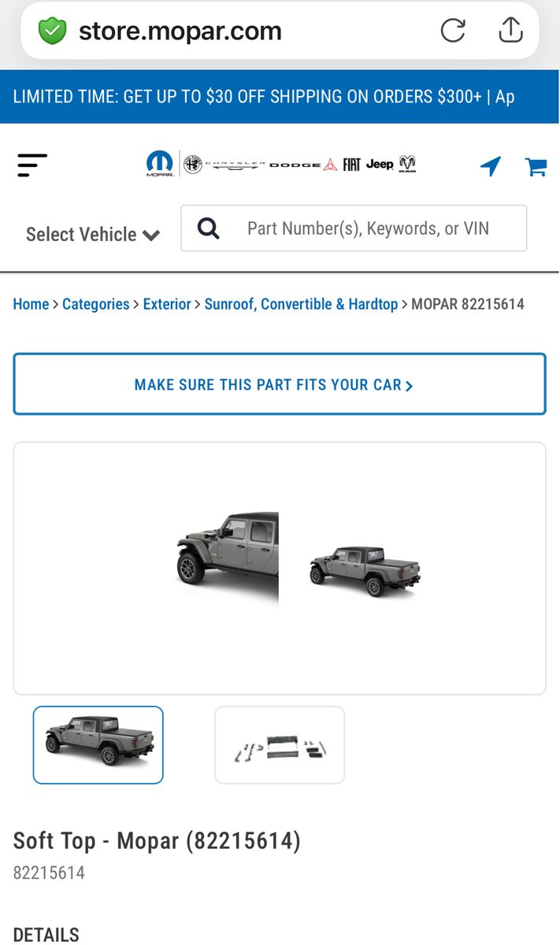Image resolution: width=560 pixels, height=945 pixels.
Task: Go to Home breadcrumb
Action: pos(31,304)
